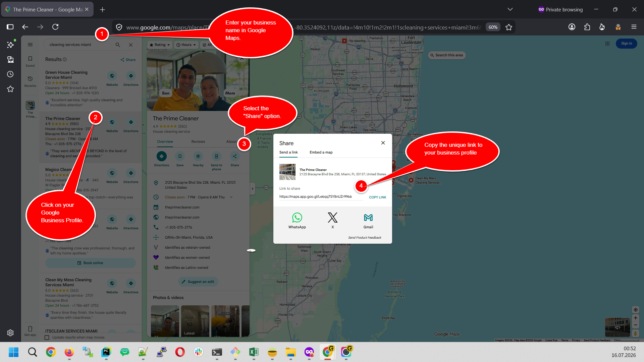Reload the page
This screenshot has width=644, height=362.
click(x=55, y=27)
